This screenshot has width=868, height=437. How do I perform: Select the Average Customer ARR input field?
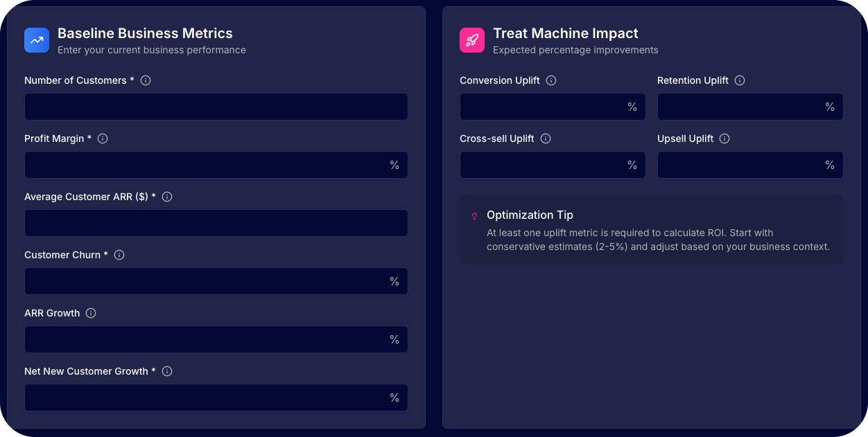tap(216, 224)
